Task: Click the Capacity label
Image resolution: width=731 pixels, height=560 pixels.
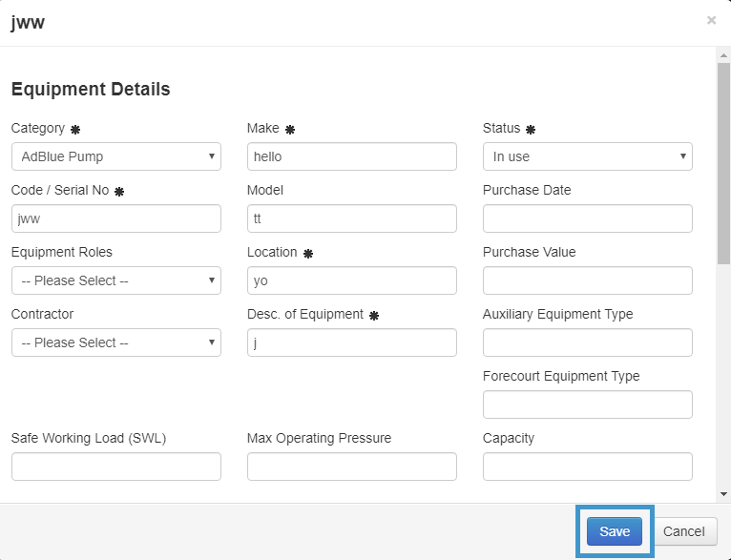Action: click(509, 438)
